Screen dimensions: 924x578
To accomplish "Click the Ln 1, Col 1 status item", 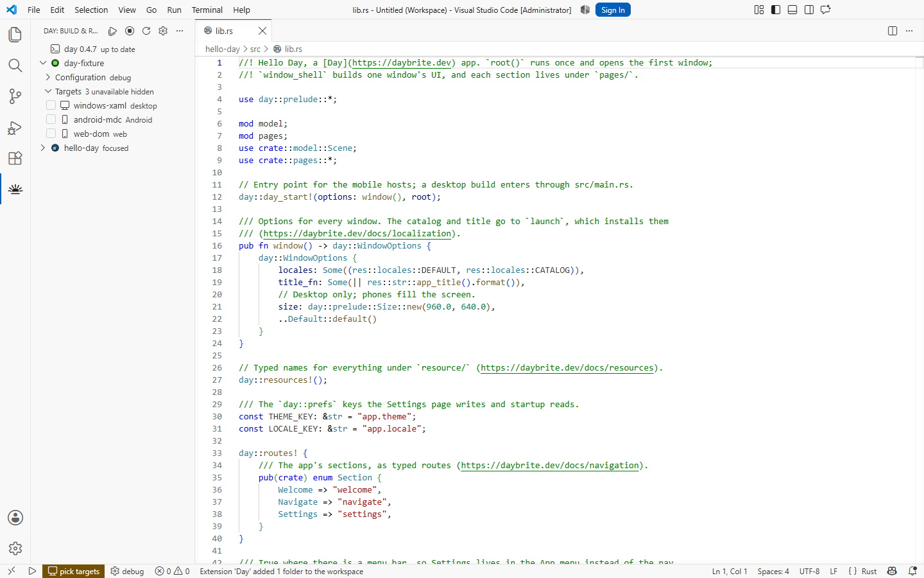I will click(x=730, y=571).
